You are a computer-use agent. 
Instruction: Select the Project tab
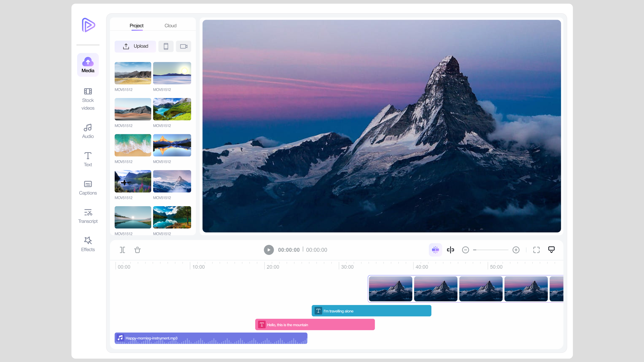[x=137, y=25]
